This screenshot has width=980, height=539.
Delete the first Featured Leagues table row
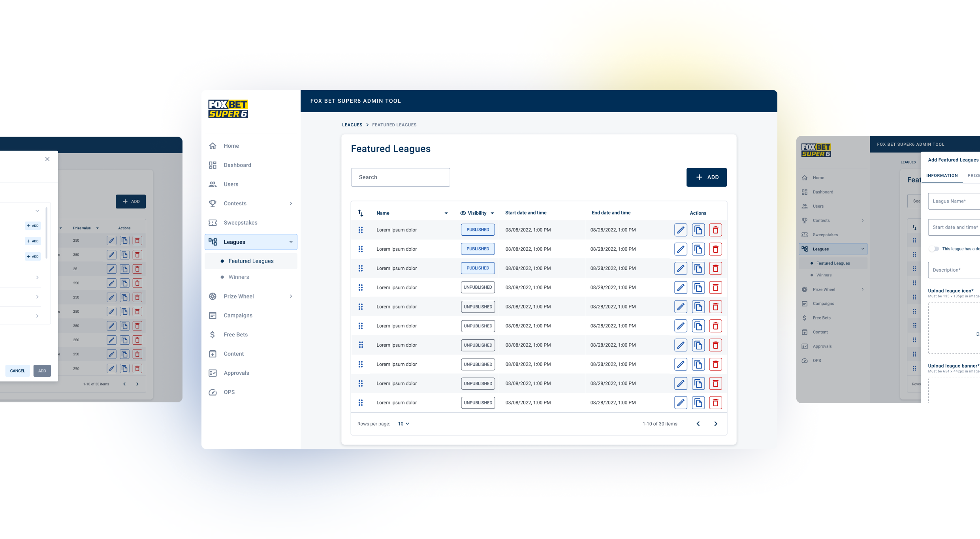click(715, 230)
